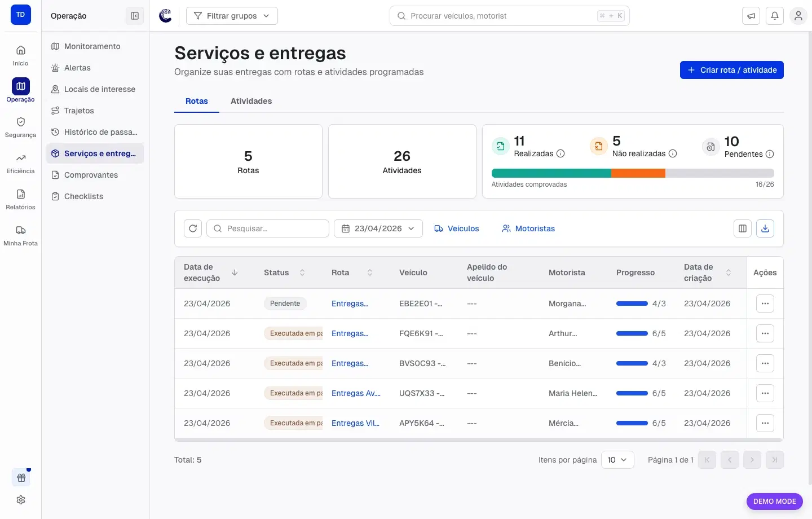The width and height of the screenshot is (812, 519).
Task: Open Checklists in the sidebar
Action: [95, 196]
